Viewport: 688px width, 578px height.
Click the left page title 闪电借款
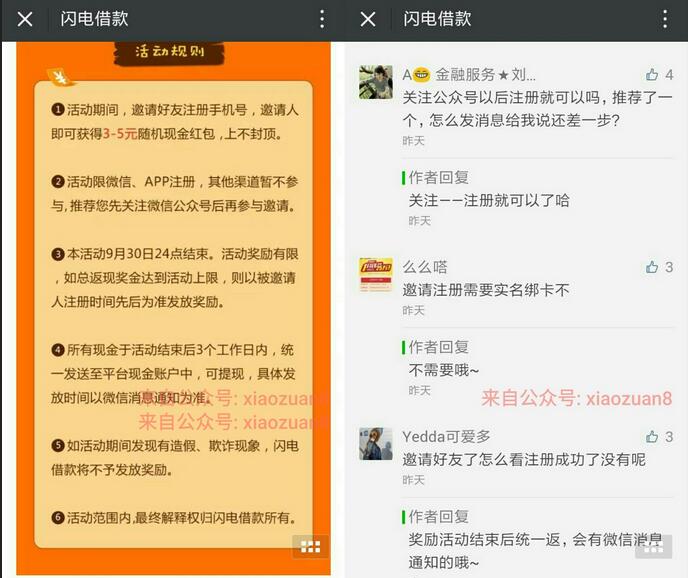94,19
